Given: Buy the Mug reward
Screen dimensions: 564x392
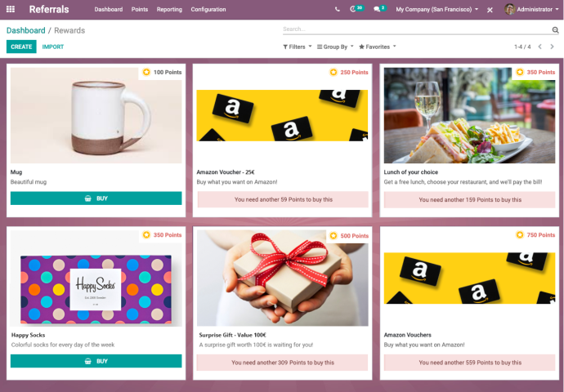Looking at the screenshot, I should click(x=96, y=198).
